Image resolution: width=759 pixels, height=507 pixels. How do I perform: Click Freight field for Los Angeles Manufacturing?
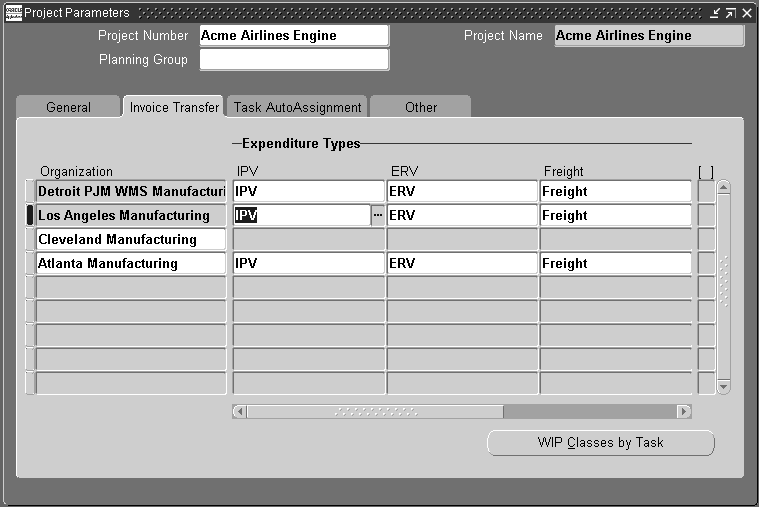point(616,215)
